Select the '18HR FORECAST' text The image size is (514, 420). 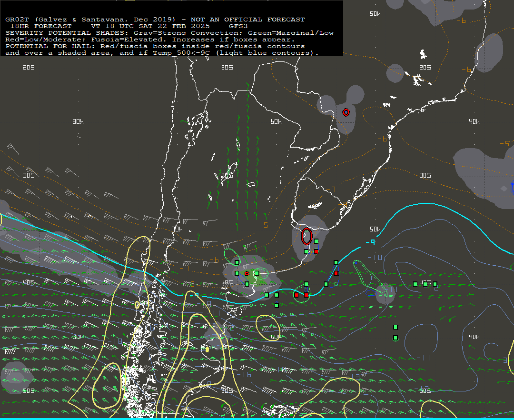coord(41,26)
